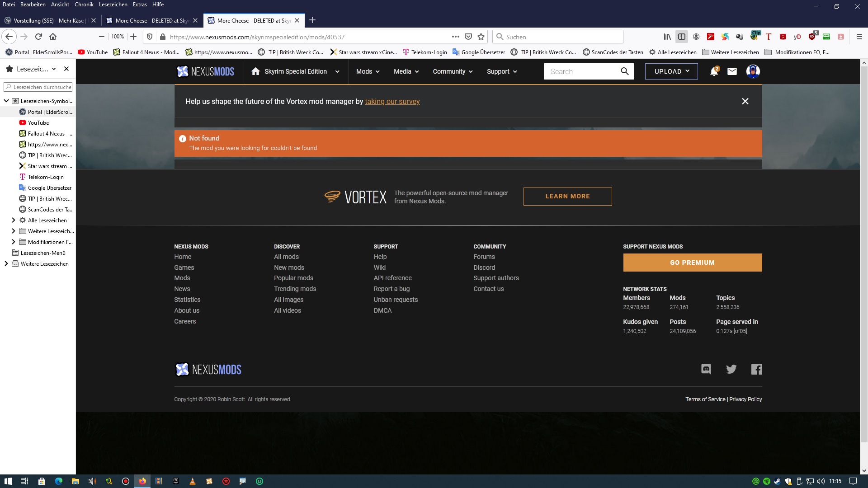
Task: Click the user profile avatar
Action: [753, 71]
